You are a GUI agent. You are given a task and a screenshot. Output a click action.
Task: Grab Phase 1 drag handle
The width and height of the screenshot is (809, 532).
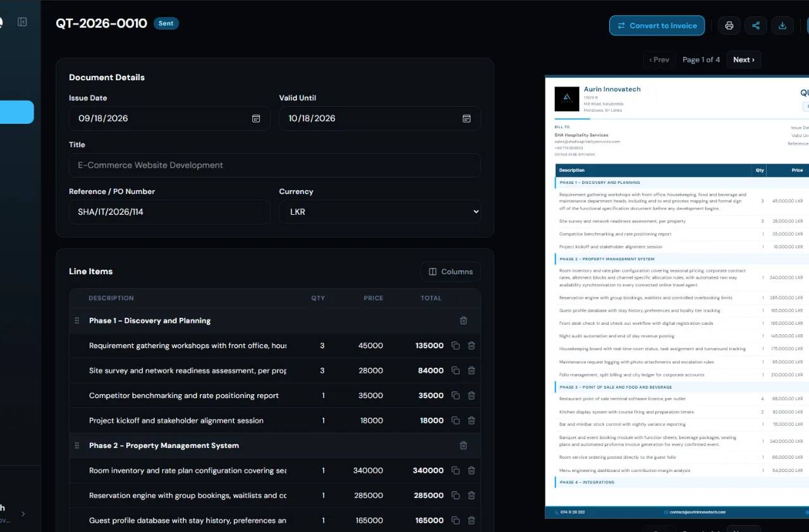(x=77, y=320)
